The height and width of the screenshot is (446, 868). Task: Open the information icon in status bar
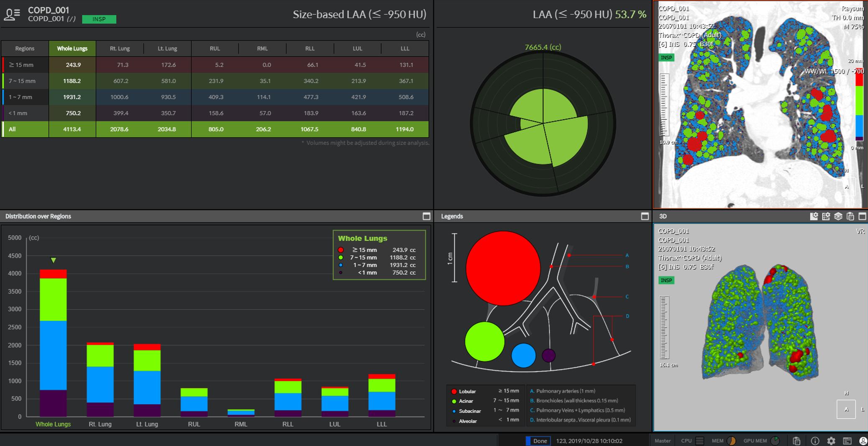(x=815, y=441)
